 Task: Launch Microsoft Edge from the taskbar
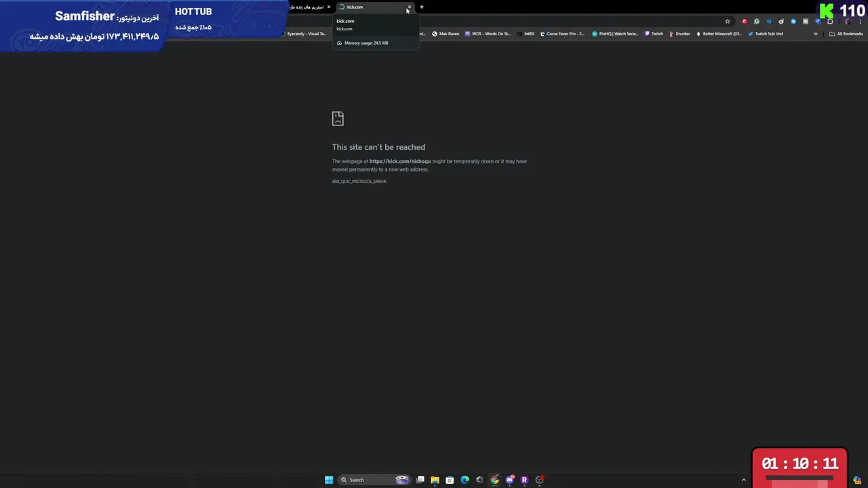click(465, 480)
